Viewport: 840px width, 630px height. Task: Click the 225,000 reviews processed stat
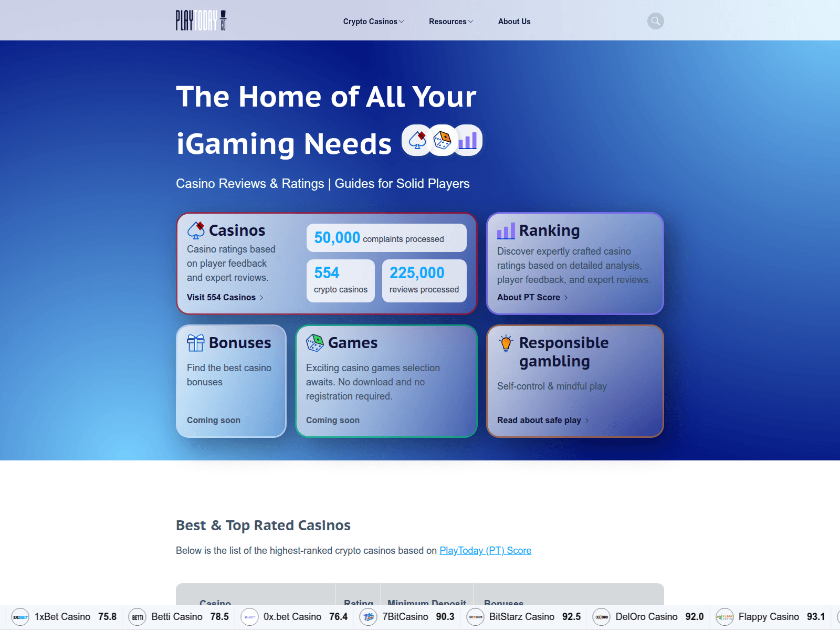click(x=424, y=281)
